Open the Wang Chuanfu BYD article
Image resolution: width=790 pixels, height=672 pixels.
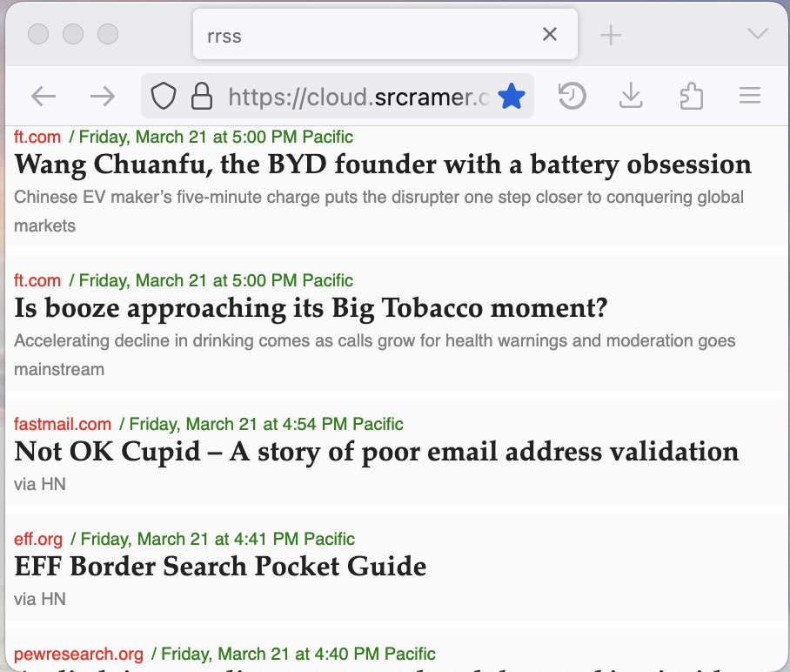[383, 165]
